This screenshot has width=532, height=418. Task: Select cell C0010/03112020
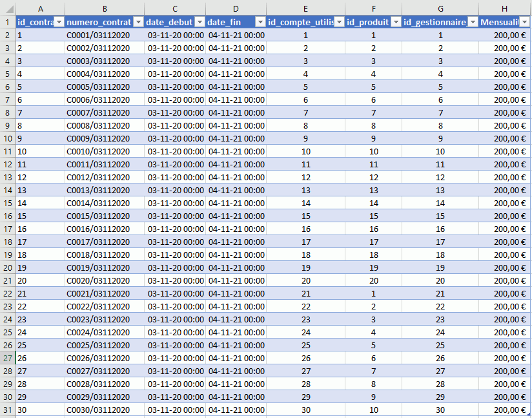105,151
